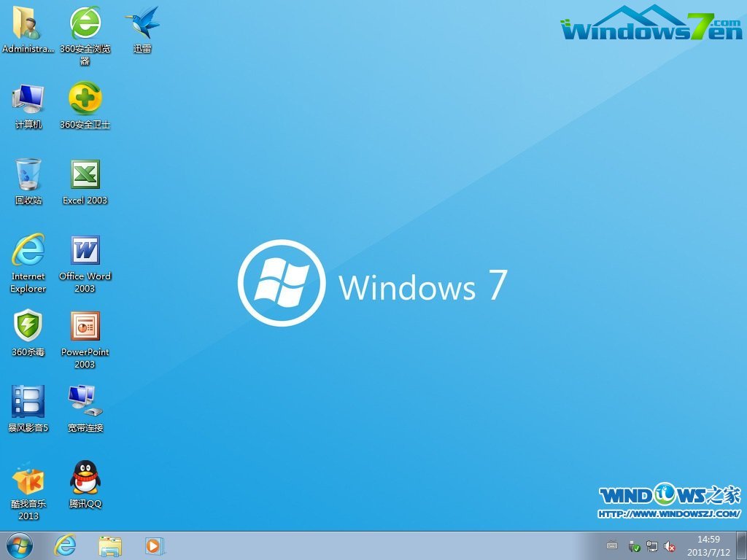Select the 回收站 Recycle Bin icon
The width and height of the screenshot is (747, 560).
(28, 175)
